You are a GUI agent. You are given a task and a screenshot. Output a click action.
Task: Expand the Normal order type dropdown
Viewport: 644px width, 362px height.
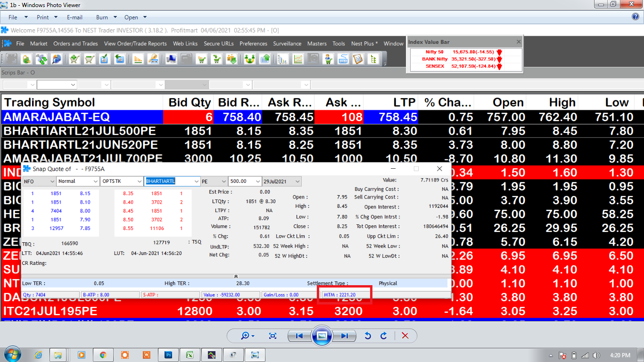(x=95, y=181)
